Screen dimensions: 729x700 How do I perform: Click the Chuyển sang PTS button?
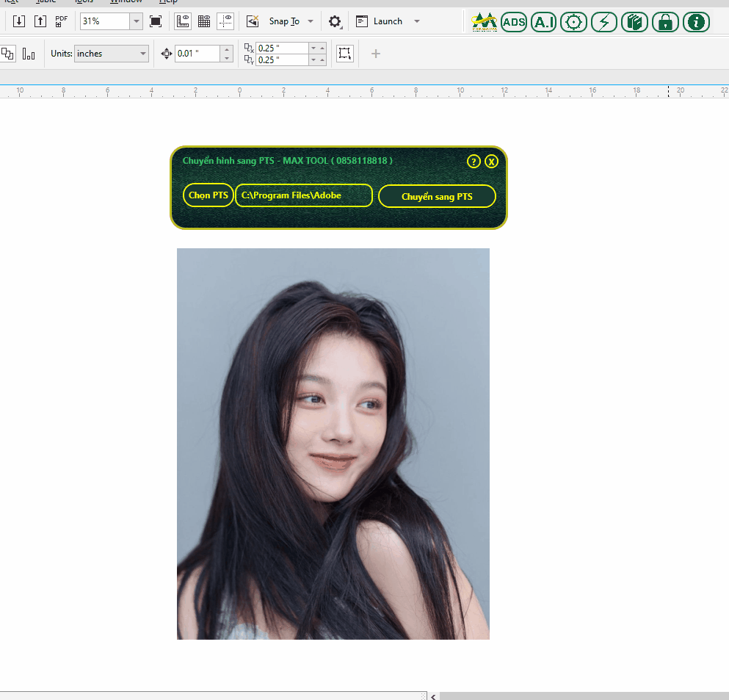tap(437, 197)
